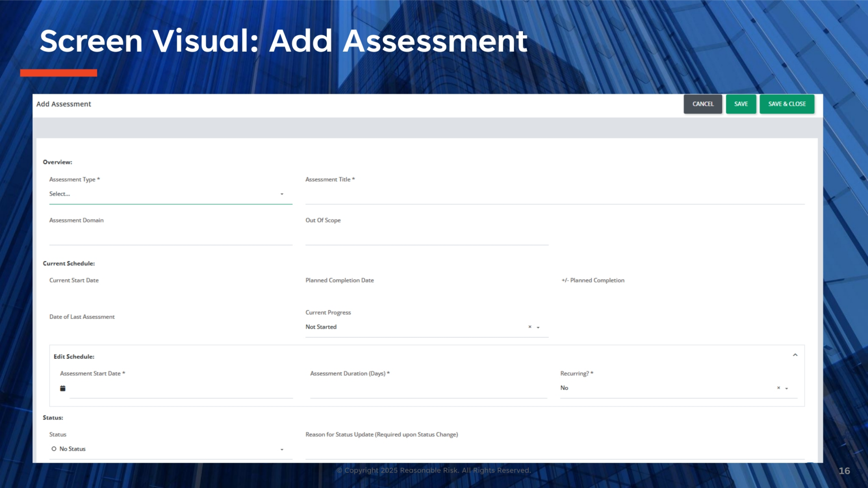868x488 pixels.
Task: Click the 'Current Start Date' label
Action: pos(74,280)
